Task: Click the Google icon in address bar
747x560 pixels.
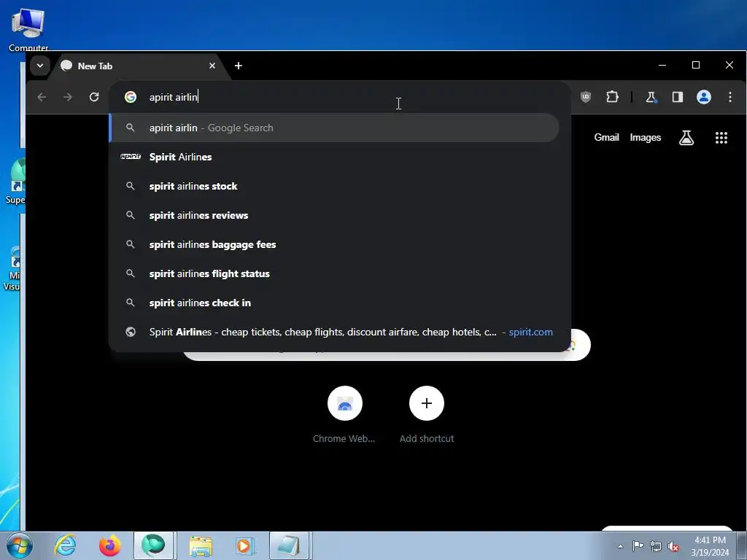Action: 131,97
